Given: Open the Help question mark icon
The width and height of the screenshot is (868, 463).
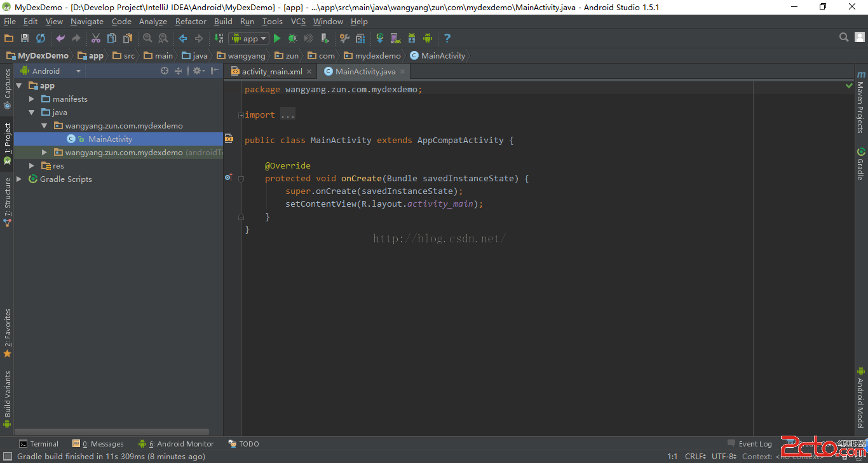Looking at the screenshot, I should pyautogui.click(x=447, y=38).
